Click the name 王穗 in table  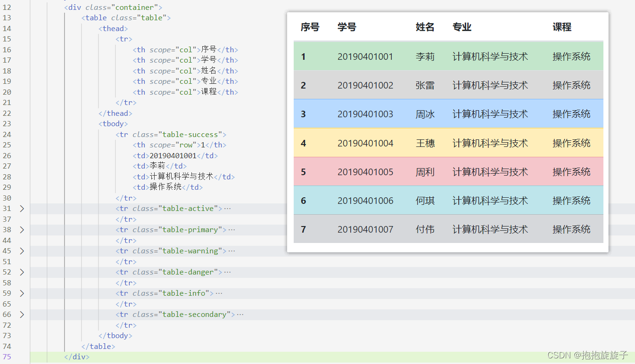point(425,143)
